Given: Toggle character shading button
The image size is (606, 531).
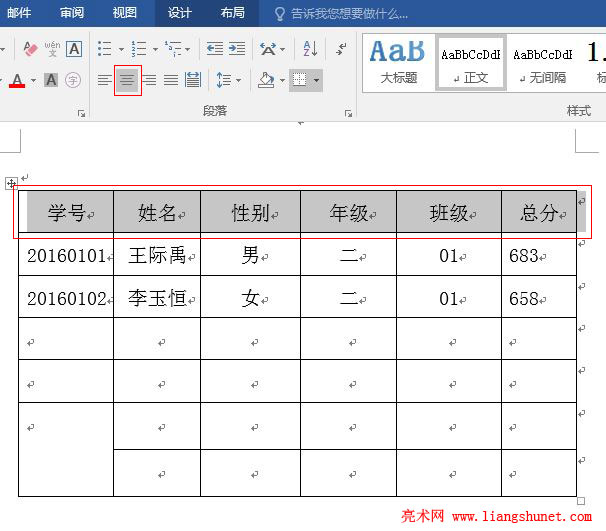Looking at the screenshot, I should coord(51,80).
